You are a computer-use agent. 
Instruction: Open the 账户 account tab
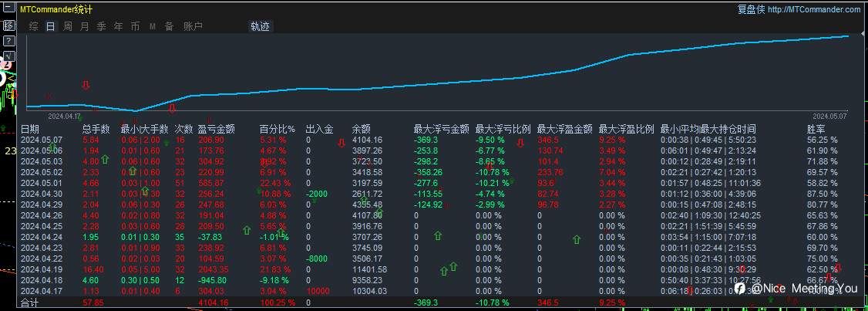point(193,26)
